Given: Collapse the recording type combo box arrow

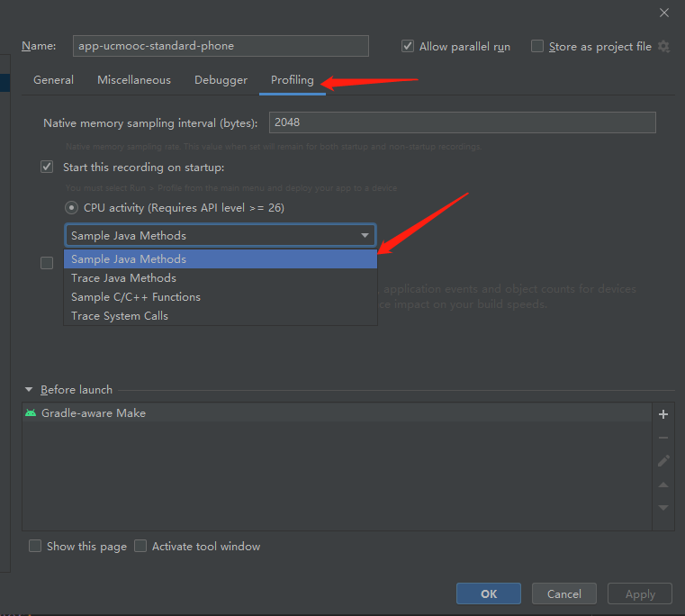Looking at the screenshot, I should [x=365, y=236].
